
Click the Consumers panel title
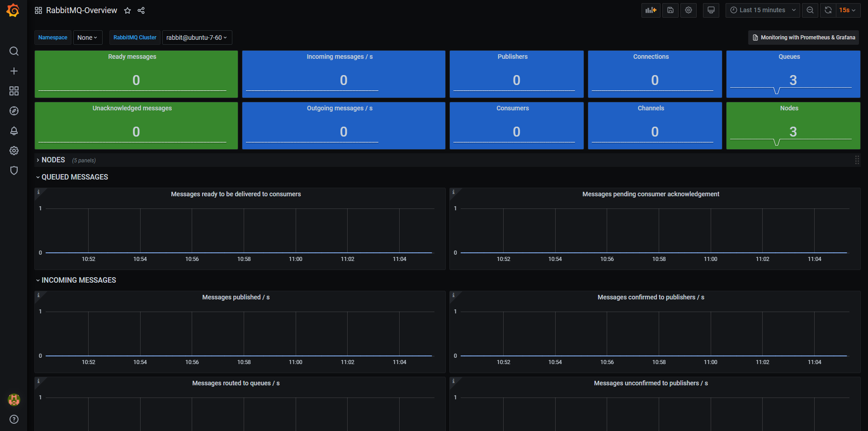pos(513,108)
